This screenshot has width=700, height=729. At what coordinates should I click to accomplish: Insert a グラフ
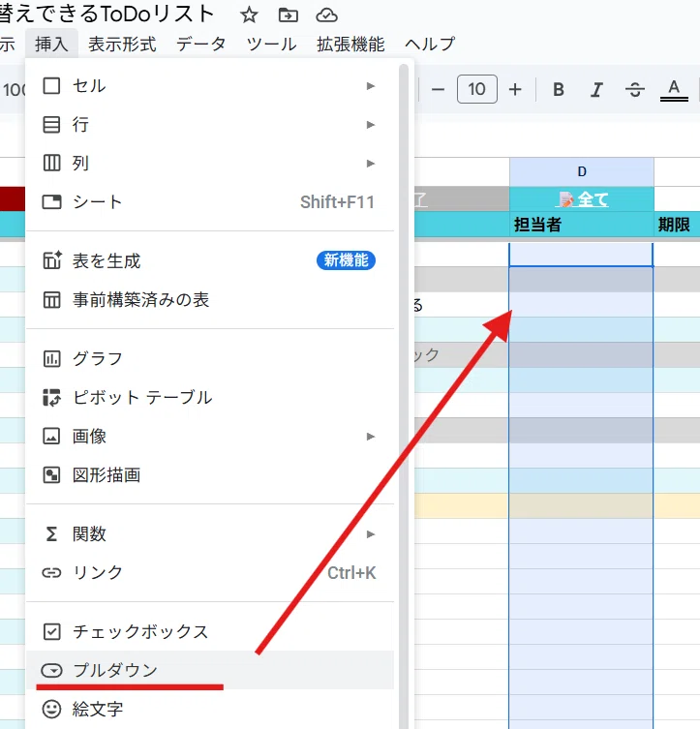click(x=210, y=359)
